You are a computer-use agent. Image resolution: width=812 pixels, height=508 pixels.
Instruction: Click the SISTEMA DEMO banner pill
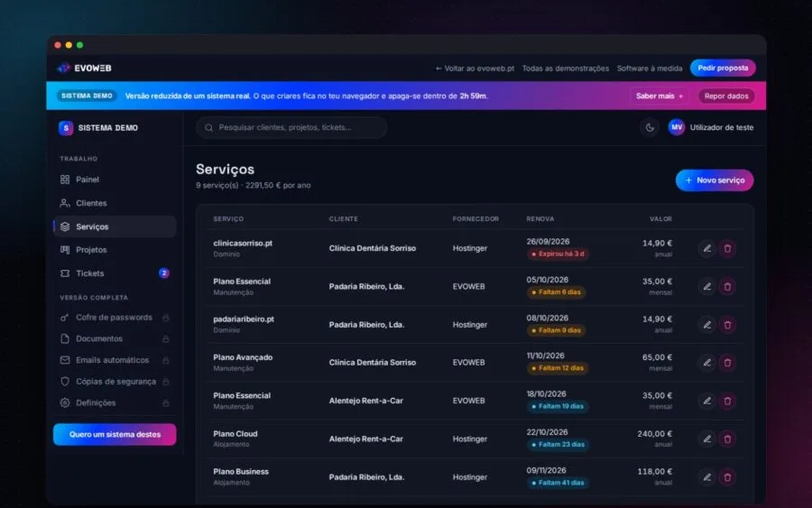click(87, 96)
